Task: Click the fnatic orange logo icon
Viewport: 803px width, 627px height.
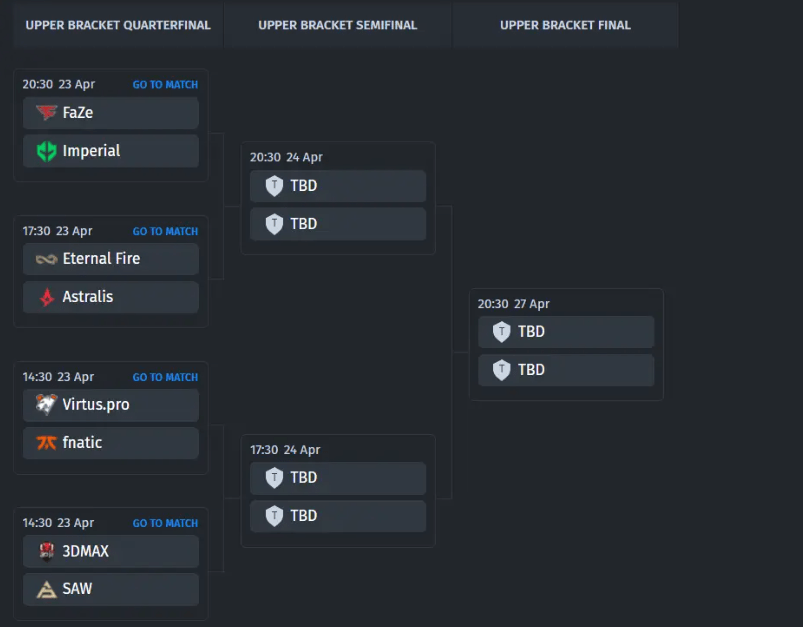Action: coord(46,443)
